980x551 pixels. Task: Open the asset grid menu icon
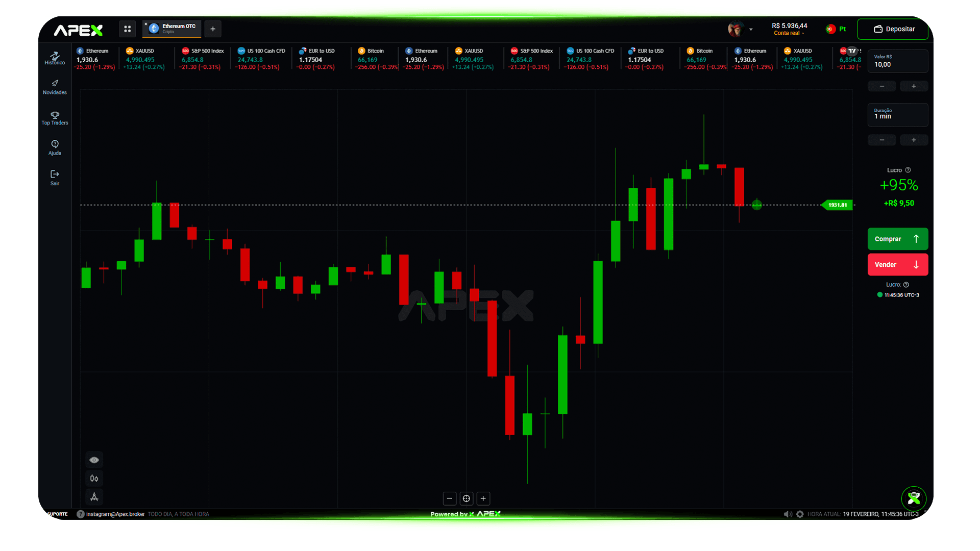tap(128, 29)
